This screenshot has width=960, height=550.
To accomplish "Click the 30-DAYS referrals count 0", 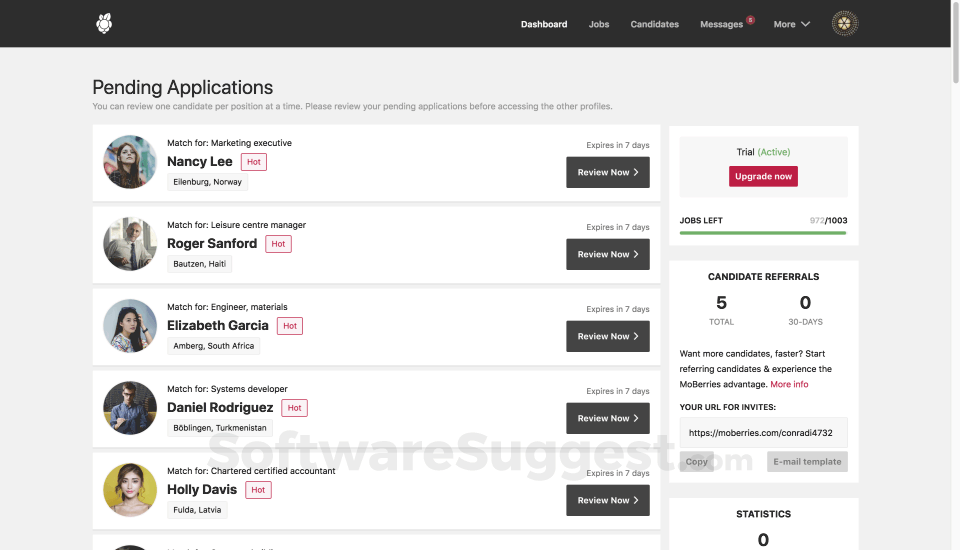I will click(x=805, y=303).
